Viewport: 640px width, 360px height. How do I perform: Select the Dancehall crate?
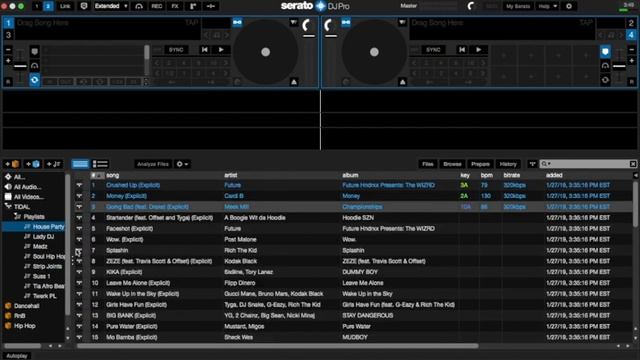coord(27,306)
